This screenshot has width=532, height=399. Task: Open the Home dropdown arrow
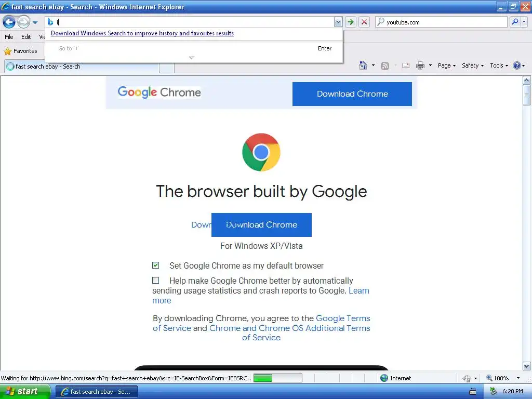tap(373, 65)
